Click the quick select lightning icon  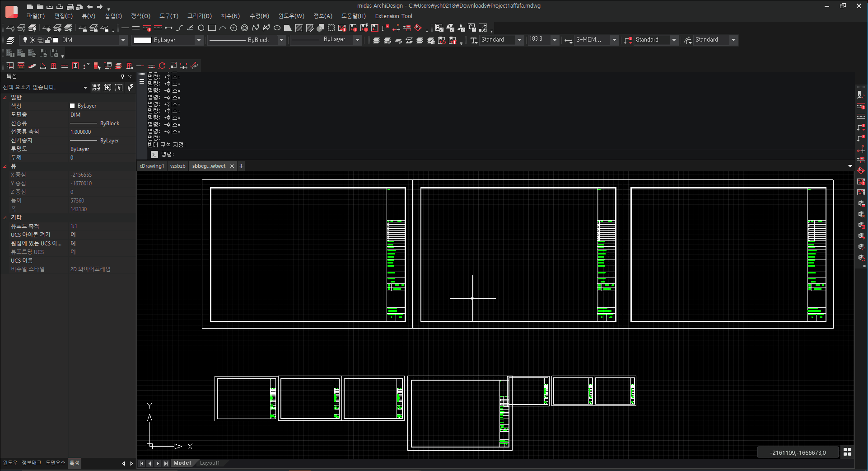pos(130,87)
